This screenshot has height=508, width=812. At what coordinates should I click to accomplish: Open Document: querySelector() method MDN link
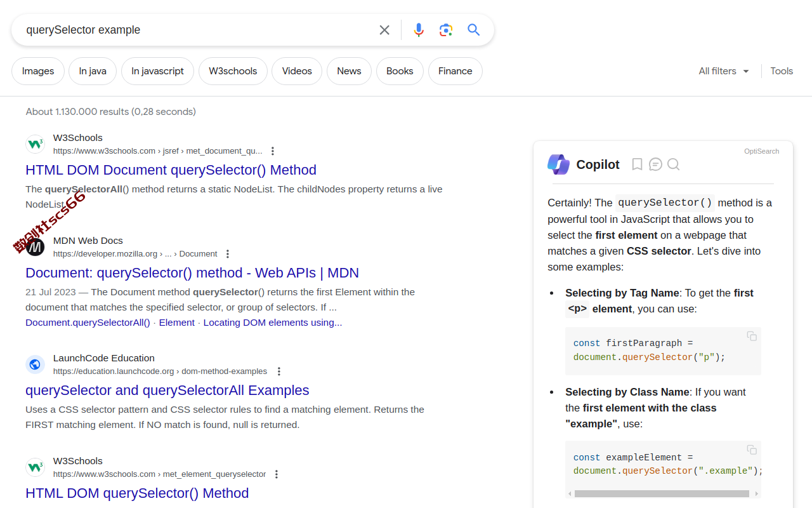pyautogui.click(x=192, y=272)
